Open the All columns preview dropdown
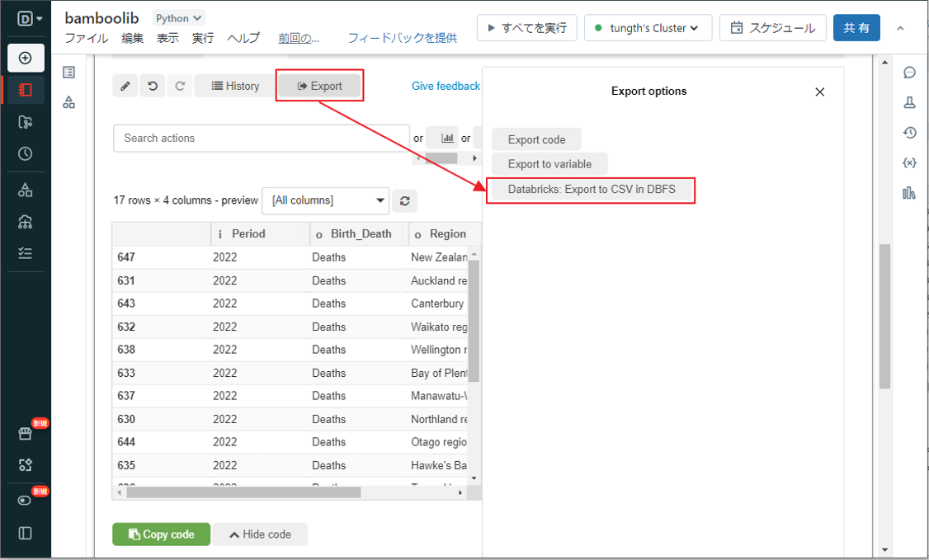 click(x=325, y=200)
